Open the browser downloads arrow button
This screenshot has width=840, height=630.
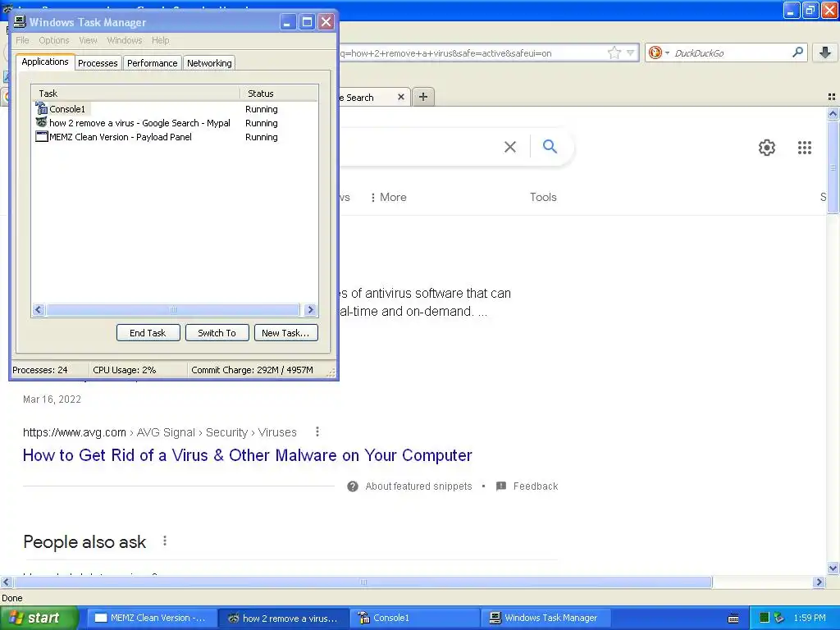pos(825,52)
